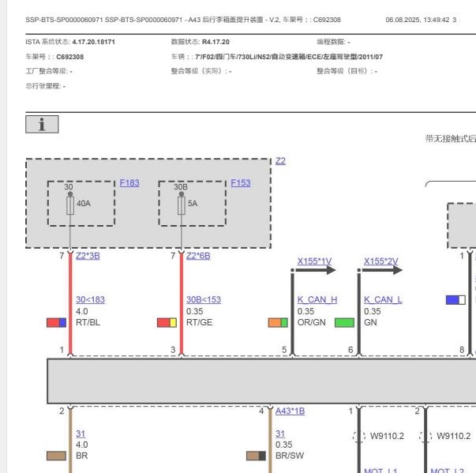Click the 5A fuse symbol
Screen dimensions: 476x473
click(x=182, y=205)
